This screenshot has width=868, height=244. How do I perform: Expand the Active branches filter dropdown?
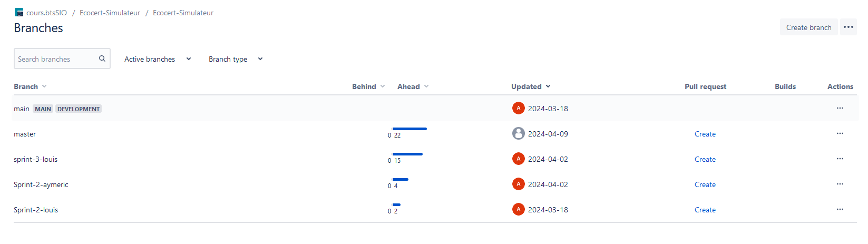158,59
